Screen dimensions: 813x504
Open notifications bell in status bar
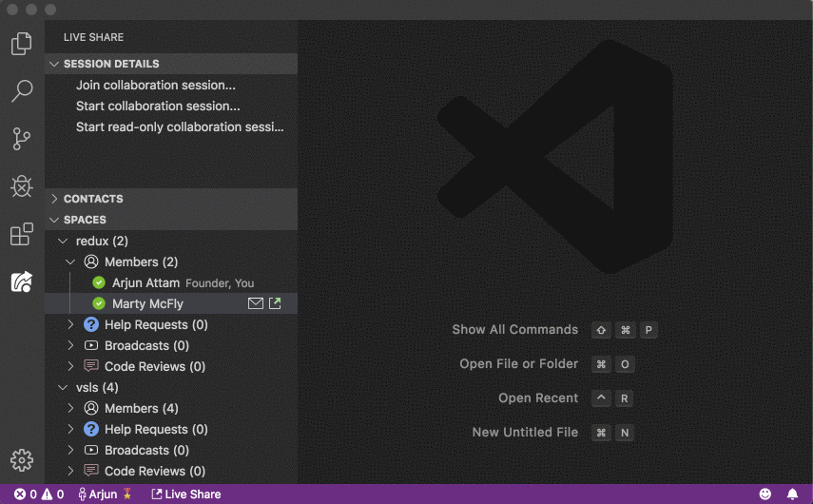[792, 494]
